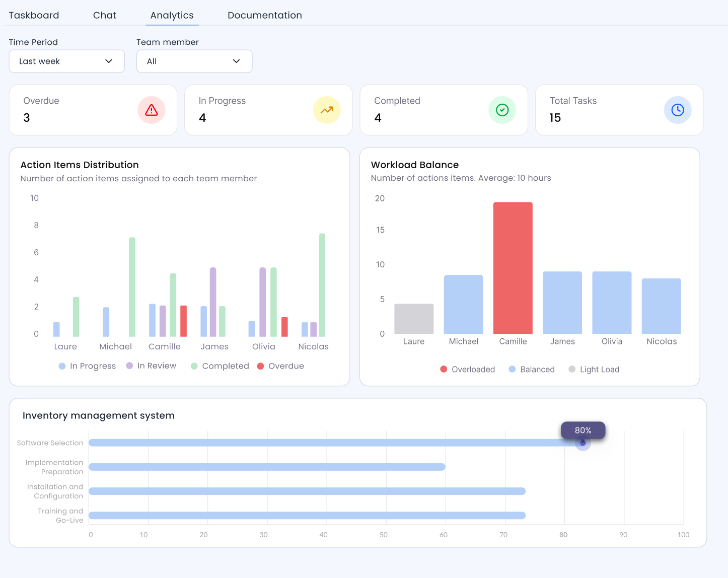Toggle the Overdue legend series in distribution chart
Screen dimensions: 728x578
pos(280,366)
